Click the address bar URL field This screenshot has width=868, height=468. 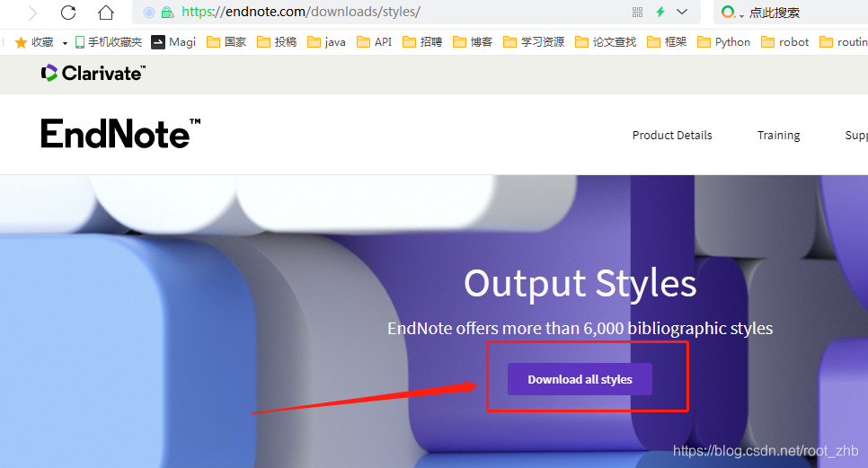(x=416, y=13)
